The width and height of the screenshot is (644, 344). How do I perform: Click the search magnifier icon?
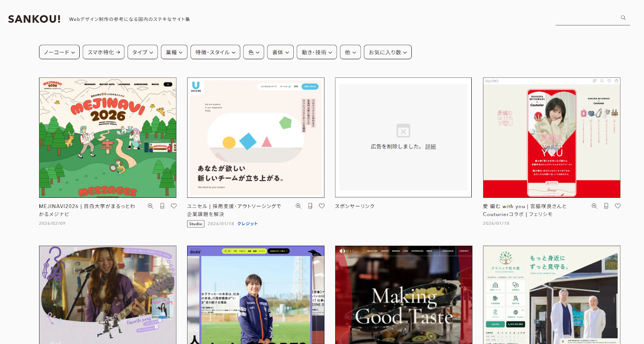[x=623, y=18]
